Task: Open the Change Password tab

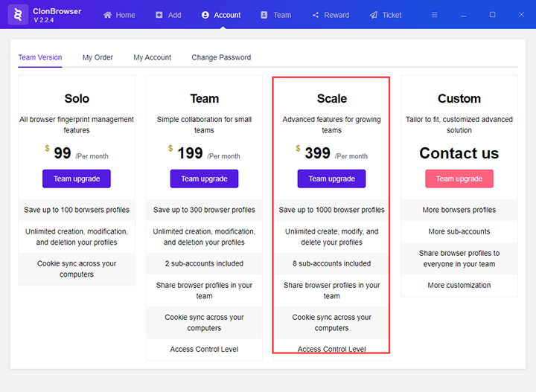Action: click(x=221, y=57)
